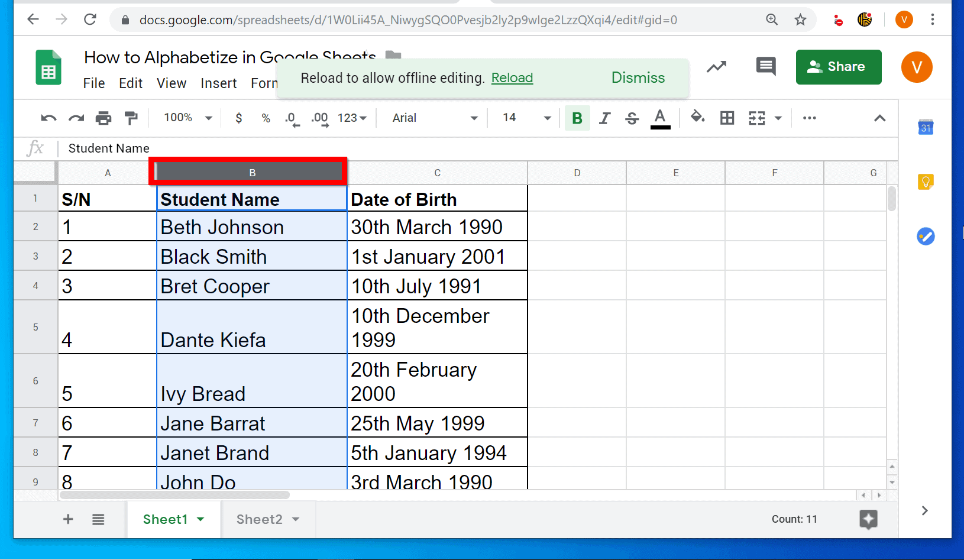Click the Borders icon
This screenshot has height=560, width=964.
(726, 118)
